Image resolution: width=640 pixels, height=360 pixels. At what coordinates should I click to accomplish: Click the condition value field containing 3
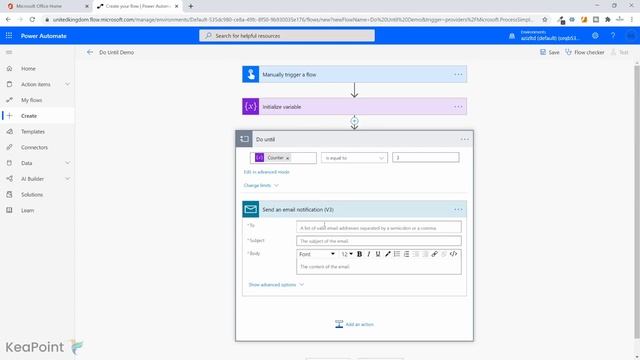coord(425,158)
